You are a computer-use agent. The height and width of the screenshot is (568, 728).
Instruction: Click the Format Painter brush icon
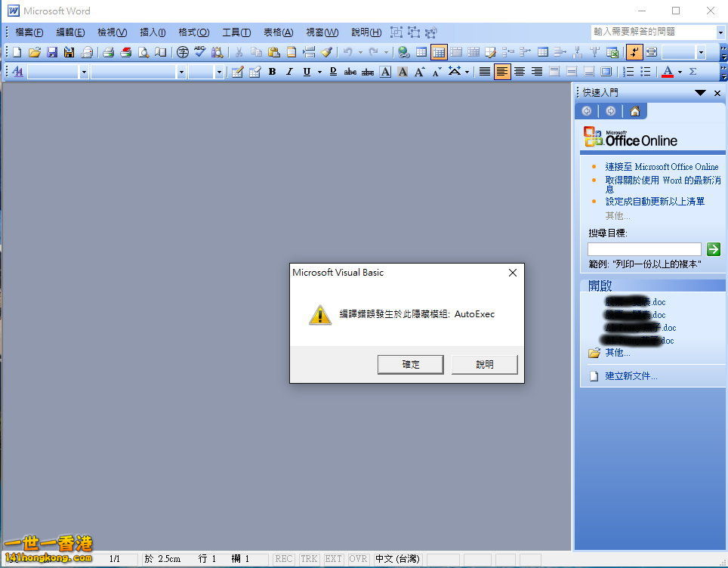(327, 52)
